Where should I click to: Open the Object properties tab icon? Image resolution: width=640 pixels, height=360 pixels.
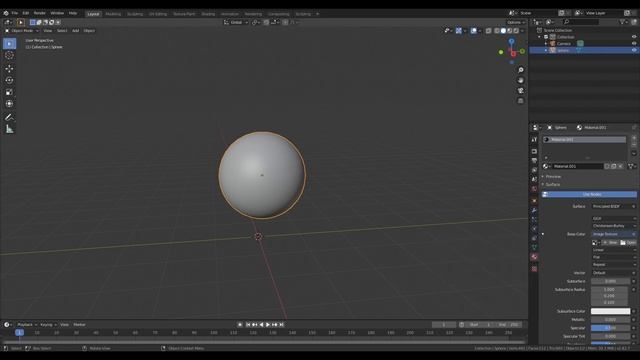534,201
